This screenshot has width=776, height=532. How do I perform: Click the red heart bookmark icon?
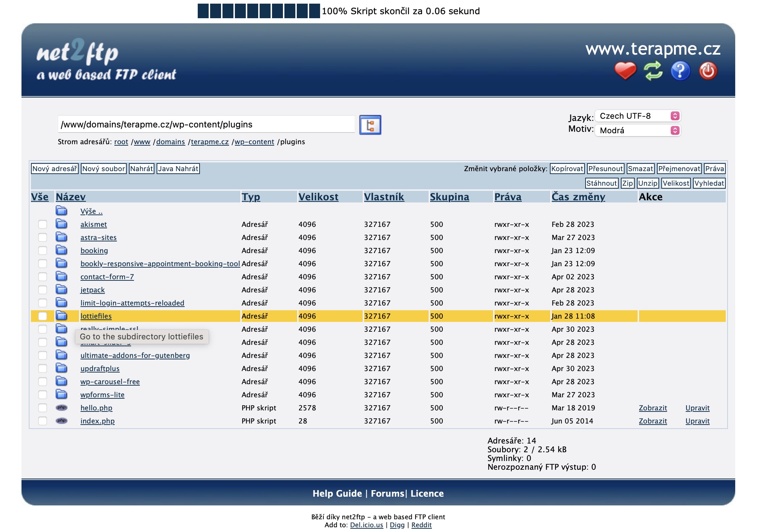[x=625, y=71]
